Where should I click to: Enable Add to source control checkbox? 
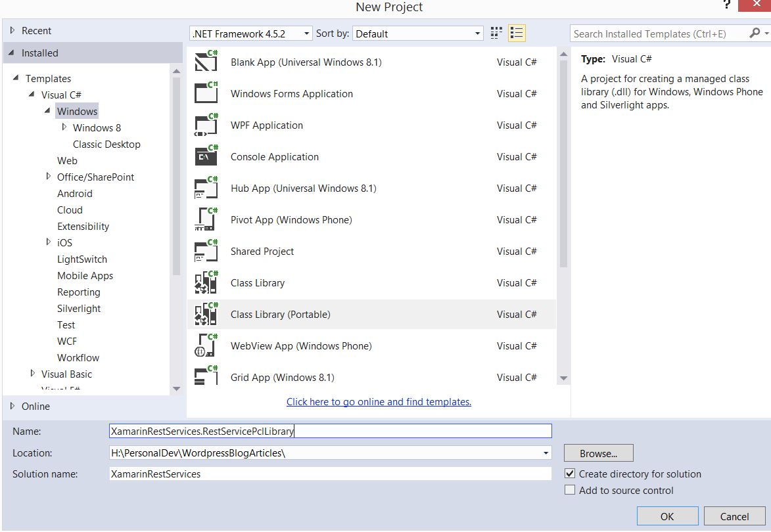(570, 490)
